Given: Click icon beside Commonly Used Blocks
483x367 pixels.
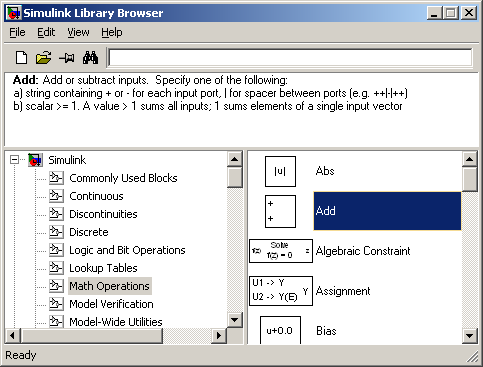Looking at the screenshot, I should tap(56, 178).
